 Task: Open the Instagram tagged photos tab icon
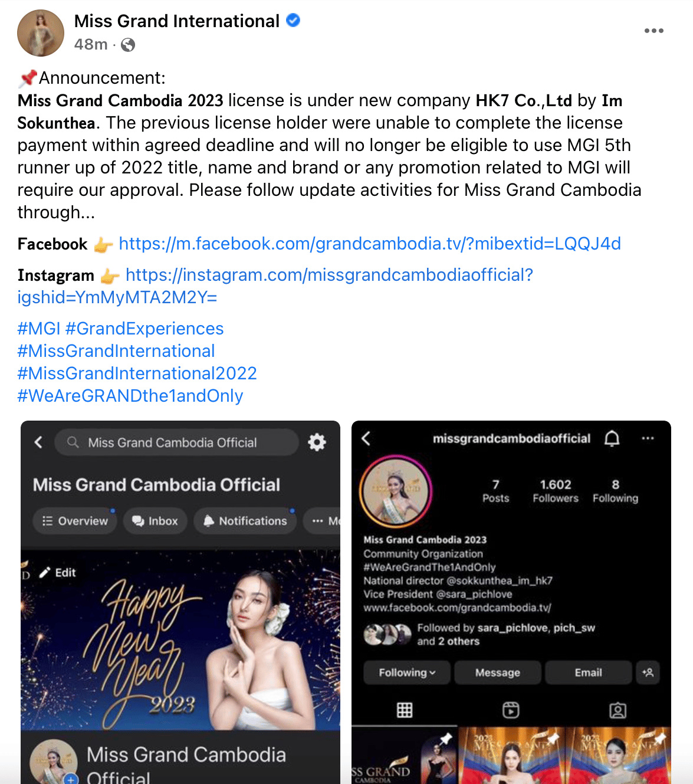click(618, 710)
